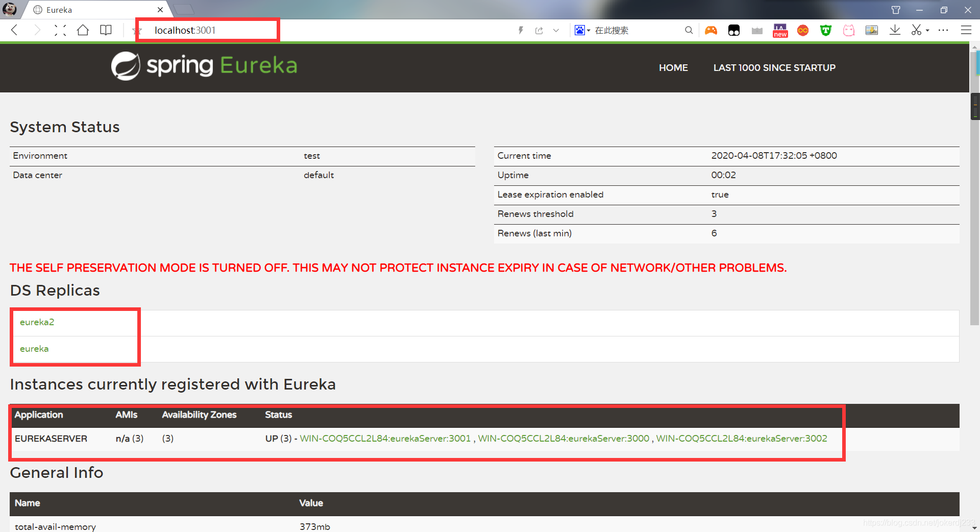Expand the address bar history chevron
980x532 pixels.
(x=556, y=31)
